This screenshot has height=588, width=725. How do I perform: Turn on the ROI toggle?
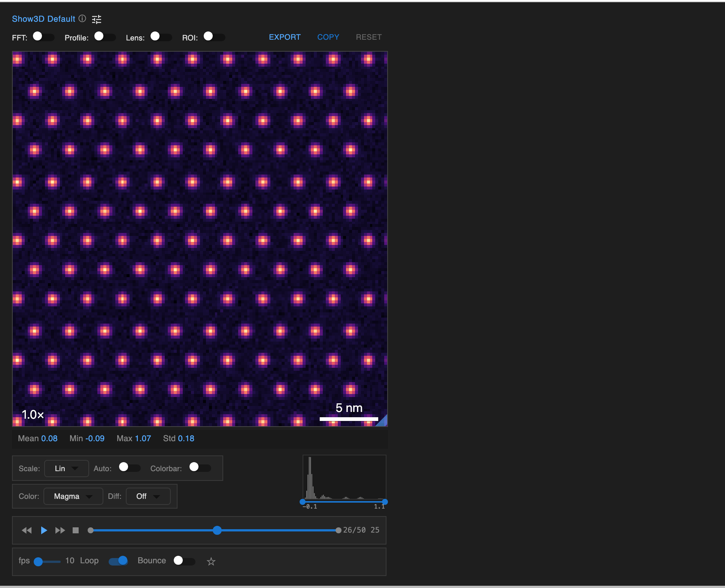214,37
